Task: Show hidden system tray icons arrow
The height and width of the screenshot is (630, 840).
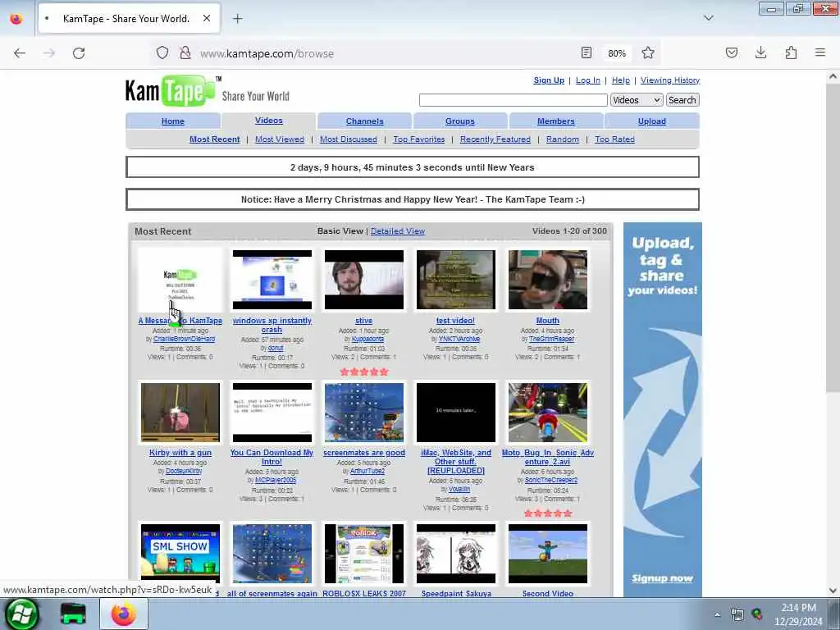Action: (717, 614)
